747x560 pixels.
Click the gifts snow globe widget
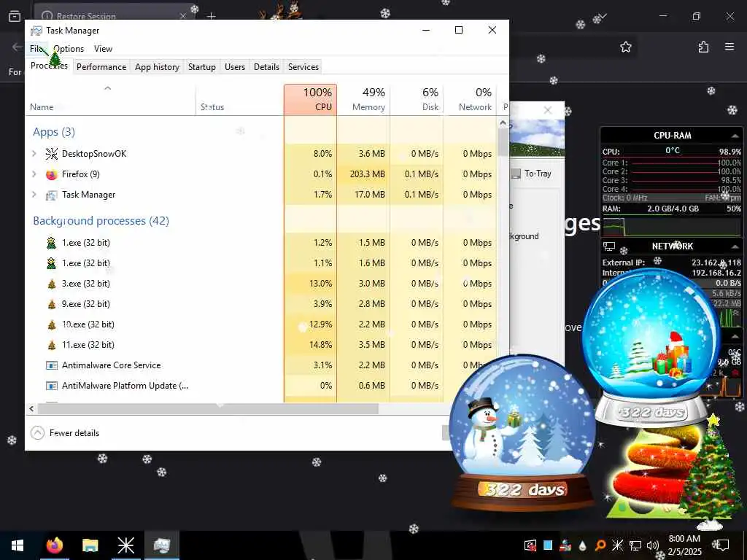pyautogui.click(x=651, y=348)
